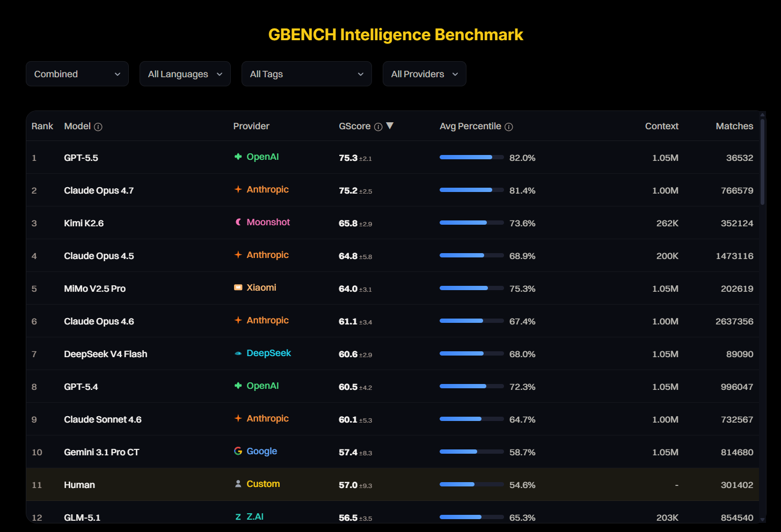Click the Model column header
The width and height of the screenshot is (781, 532).
pyautogui.click(x=77, y=126)
